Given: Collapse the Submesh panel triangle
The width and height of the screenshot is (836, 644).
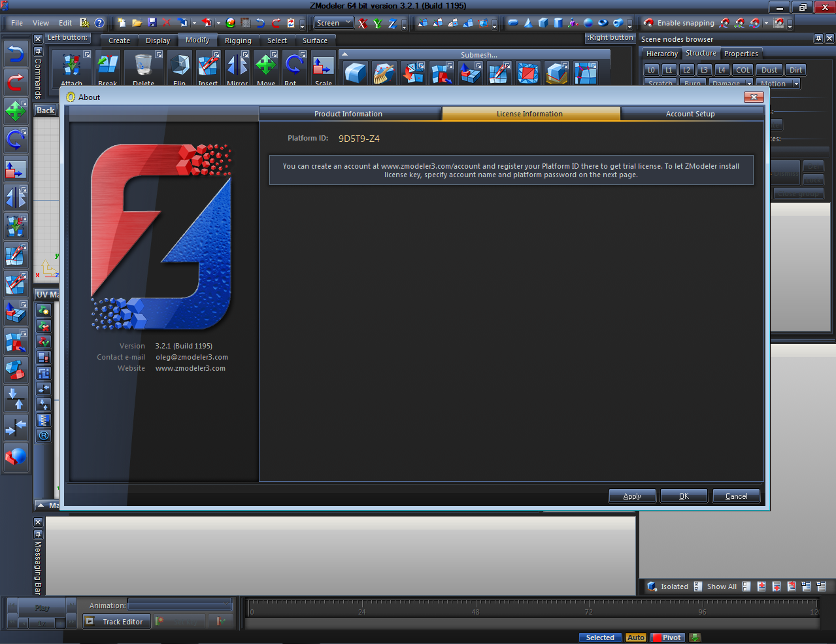Looking at the screenshot, I should (344, 54).
